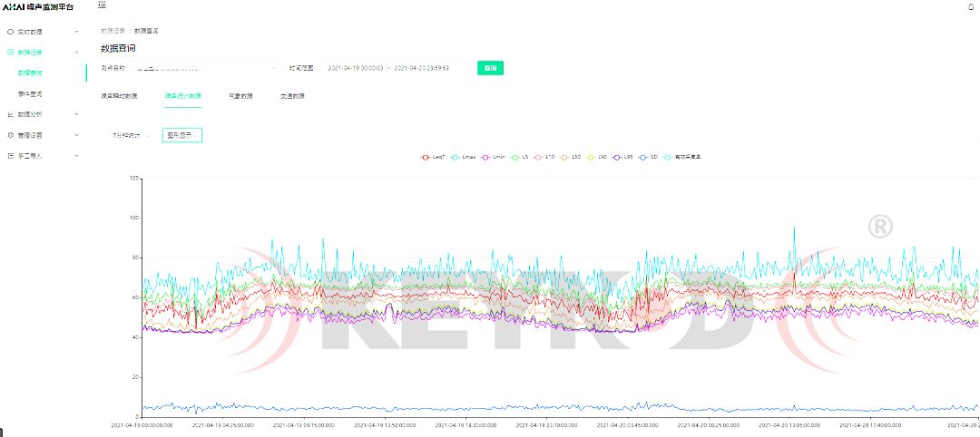
Task: Switch to the 气象数据 tab
Action: 240,95
